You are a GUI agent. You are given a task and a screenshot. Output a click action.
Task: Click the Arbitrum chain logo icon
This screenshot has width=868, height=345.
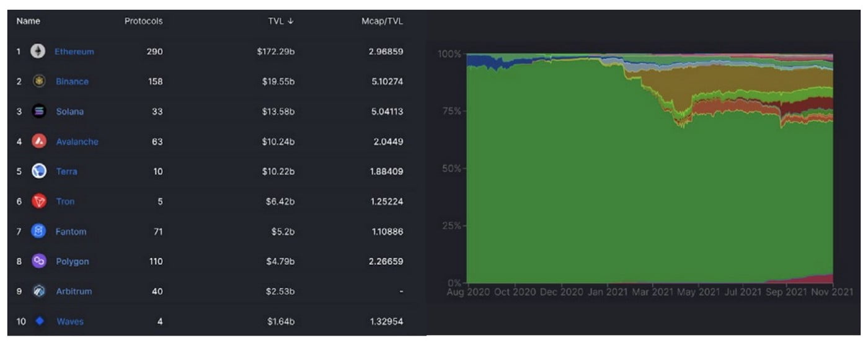tap(39, 291)
